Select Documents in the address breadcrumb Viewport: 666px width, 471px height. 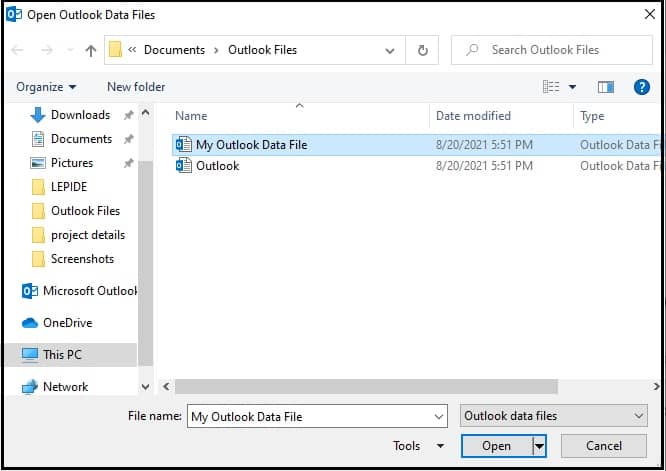click(x=174, y=50)
